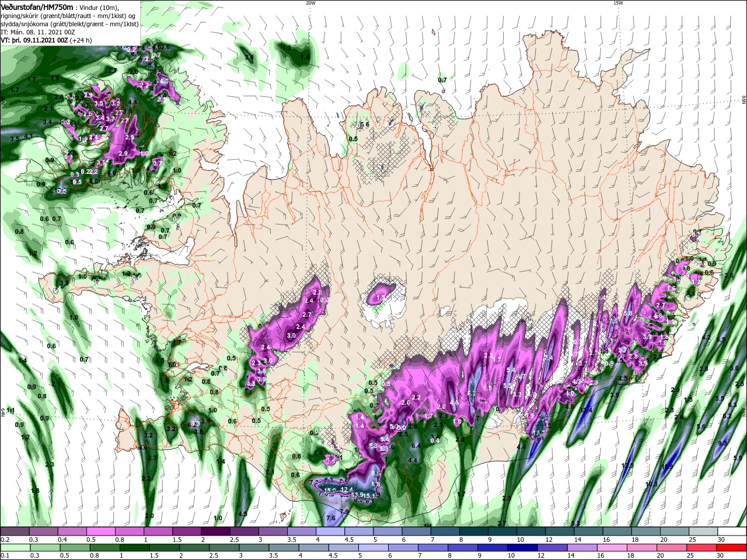Click the 15.0 precipitation value on the map
This screenshot has height=560, width=747.
pos(330,490)
